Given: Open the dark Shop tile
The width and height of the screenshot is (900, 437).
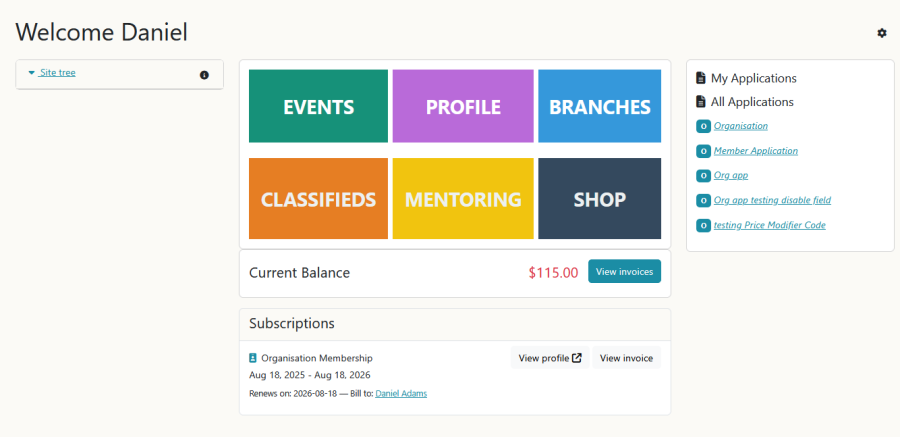Looking at the screenshot, I should pos(599,199).
